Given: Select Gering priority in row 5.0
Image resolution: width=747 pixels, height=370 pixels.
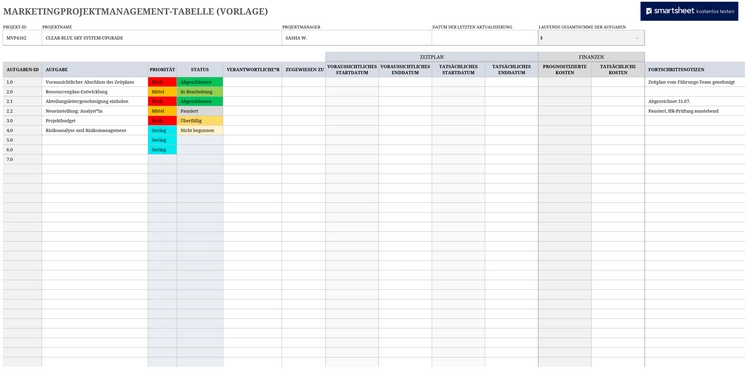Looking at the screenshot, I should coord(162,140).
